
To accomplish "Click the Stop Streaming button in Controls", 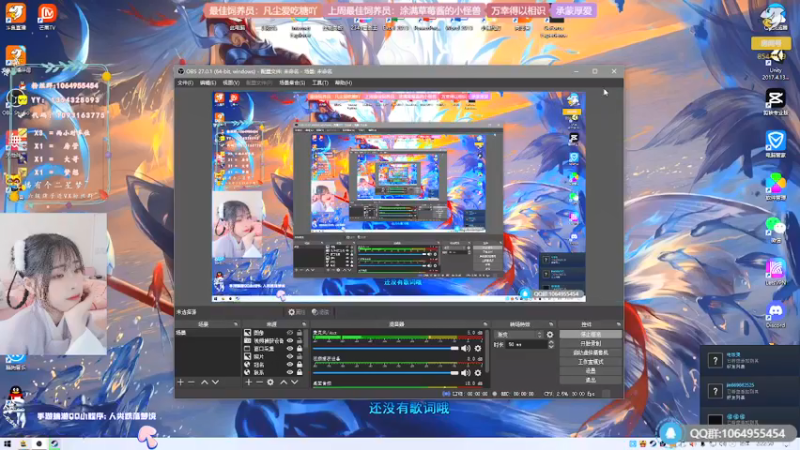I will point(590,334).
